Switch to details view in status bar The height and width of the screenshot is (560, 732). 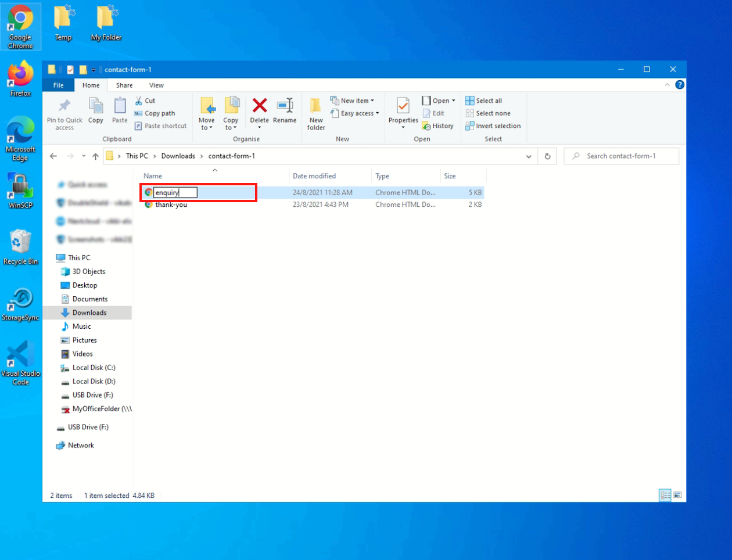click(x=665, y=496)
